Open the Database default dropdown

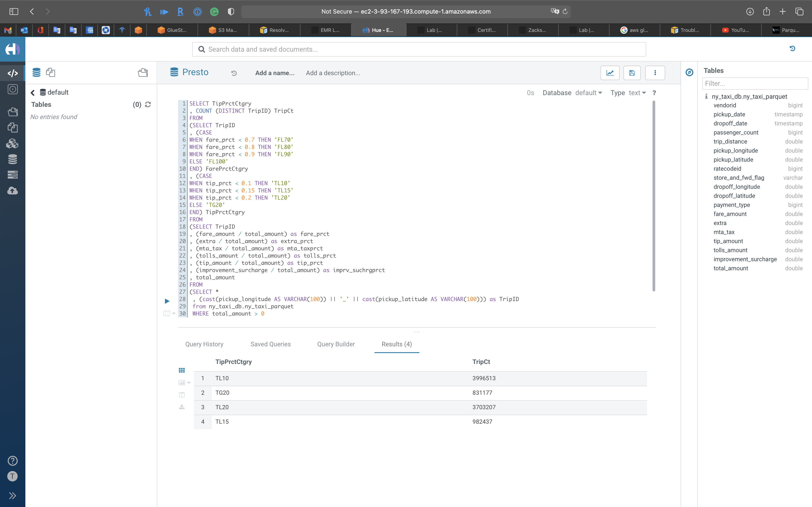(589, 93)
